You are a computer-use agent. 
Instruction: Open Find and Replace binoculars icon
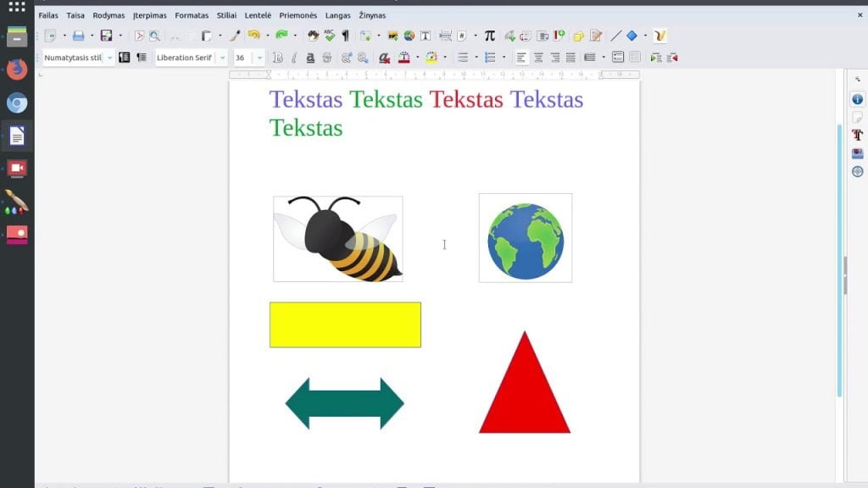pyautogui.click(x=314, y=36)
